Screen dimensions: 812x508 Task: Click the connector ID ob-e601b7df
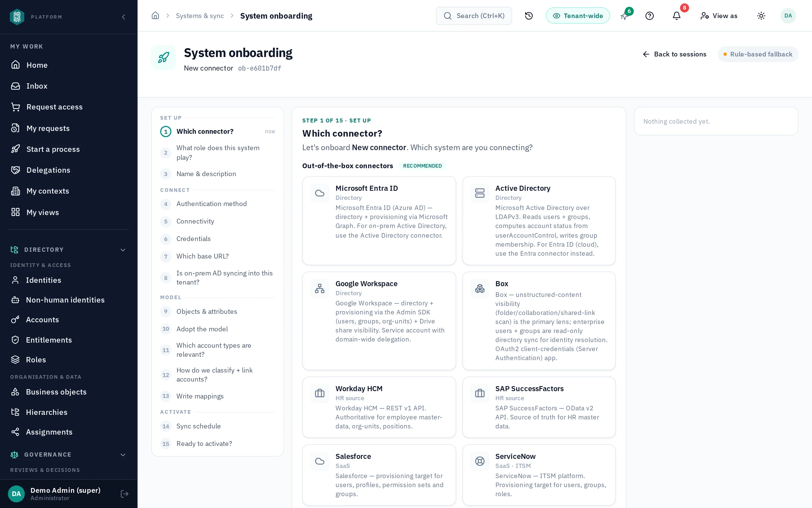tap(260, 68)
